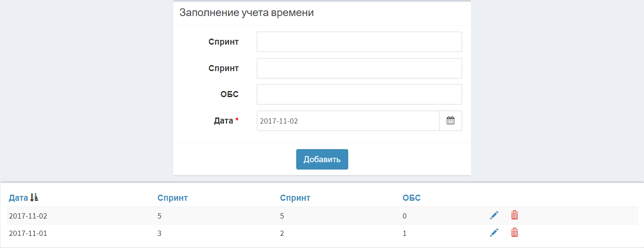644x248 pixels.
Task: Sort the table by the ОБС column header
Action: [x=411, y=198]
